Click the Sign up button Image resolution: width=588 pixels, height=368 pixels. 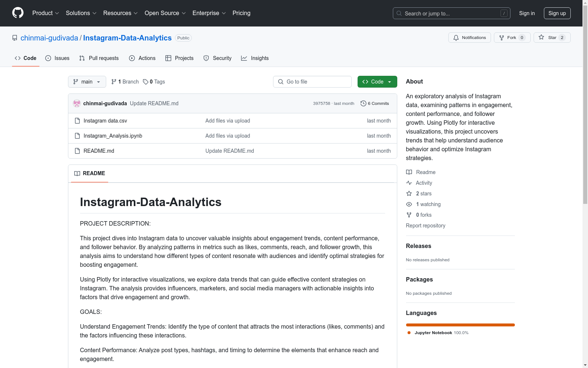pyautogui.click(x=557, y=13)
